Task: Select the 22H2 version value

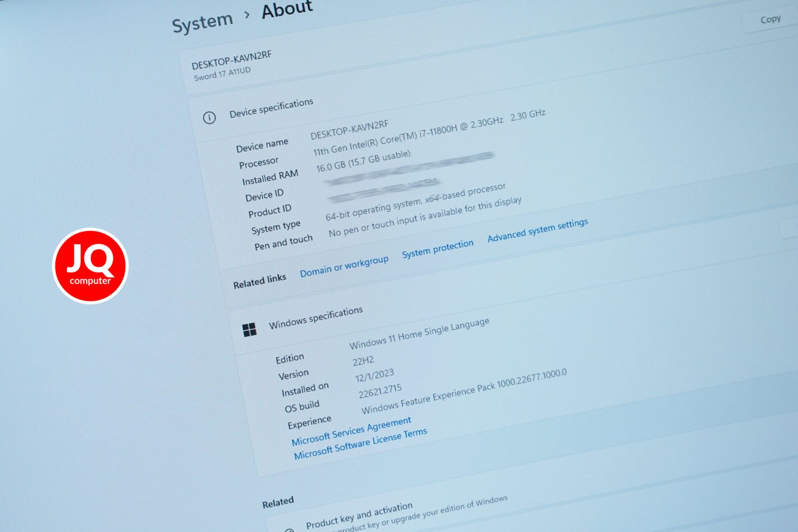Action: point(363,361)
